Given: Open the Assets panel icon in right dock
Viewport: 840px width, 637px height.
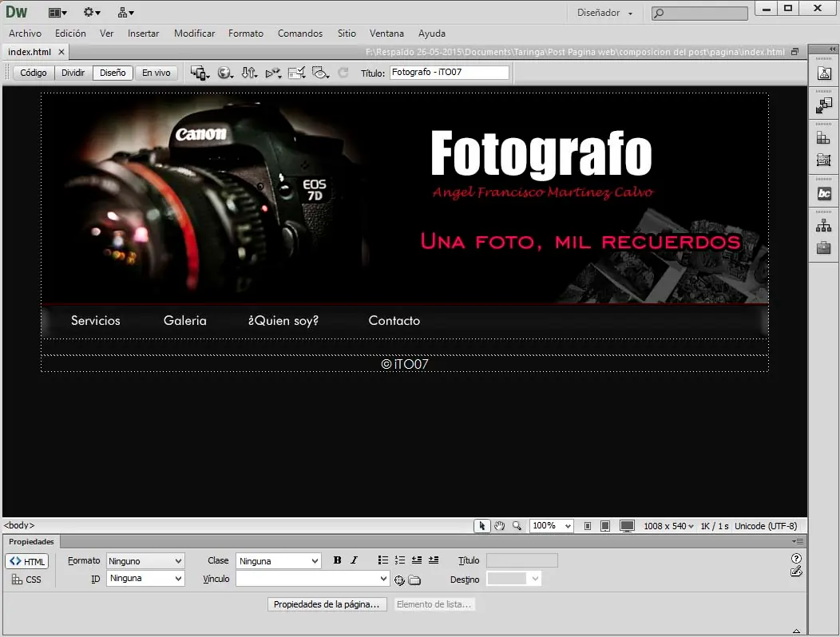Looking at the screenshot, I should tap(824, 105).
